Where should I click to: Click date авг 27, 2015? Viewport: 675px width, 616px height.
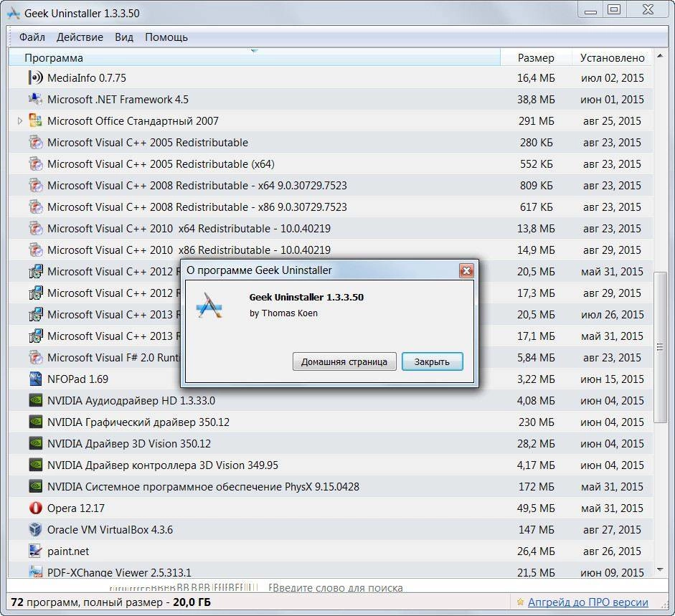612,530
